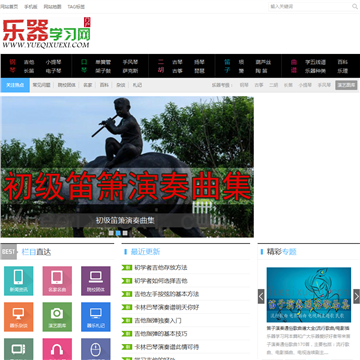Click the 演艺图库 gray button
This screenshot has width=360, height=360.
(x=346, y=85)
